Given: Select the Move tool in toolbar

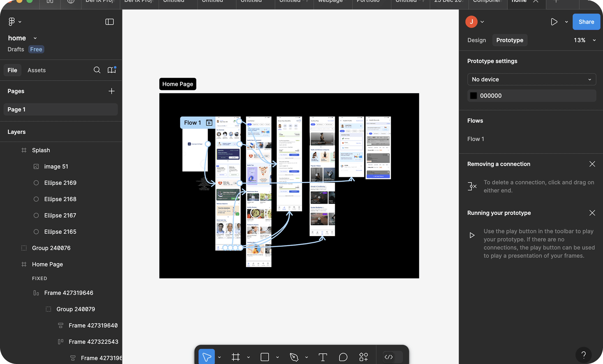Looking at the screenshot, I should 207,357.
